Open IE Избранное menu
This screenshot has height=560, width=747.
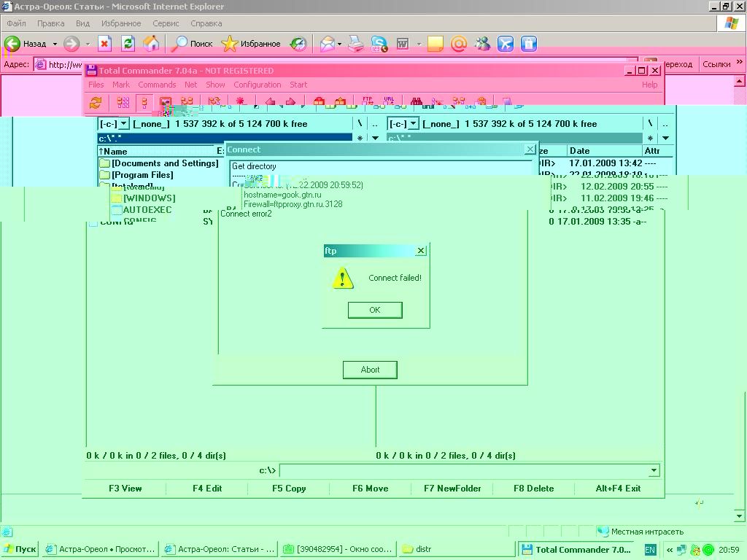[x=121, y=23]
